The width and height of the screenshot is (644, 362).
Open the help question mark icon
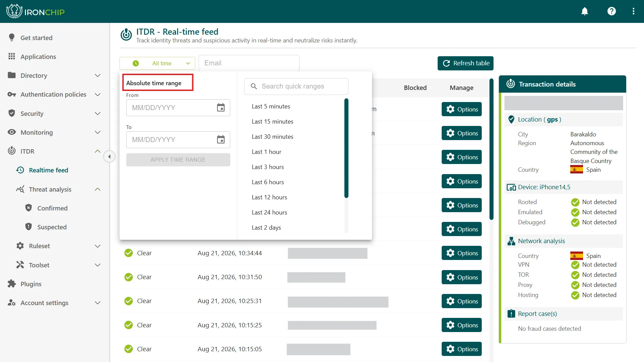(x=612, y=11)
